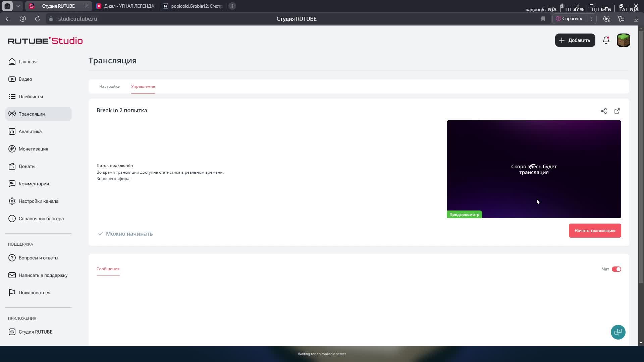
Task: Open the Трансляции sidebar item
Action: click(x=39, y=114)
